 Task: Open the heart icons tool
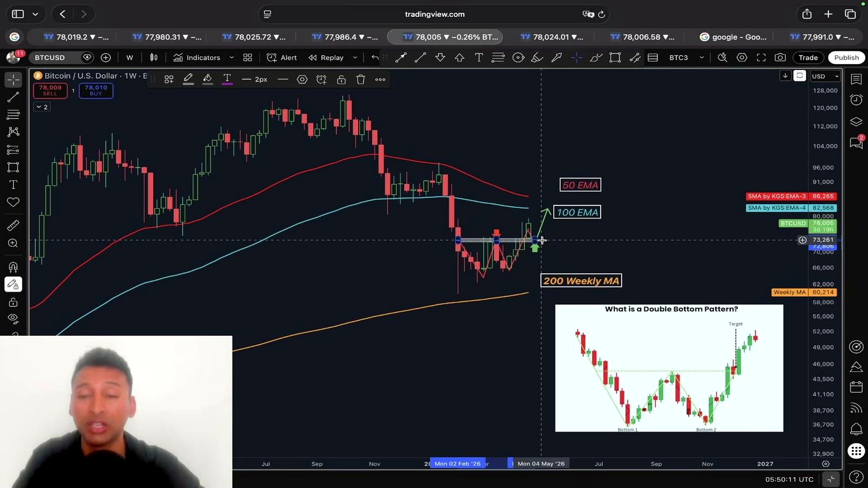(13, 202)
